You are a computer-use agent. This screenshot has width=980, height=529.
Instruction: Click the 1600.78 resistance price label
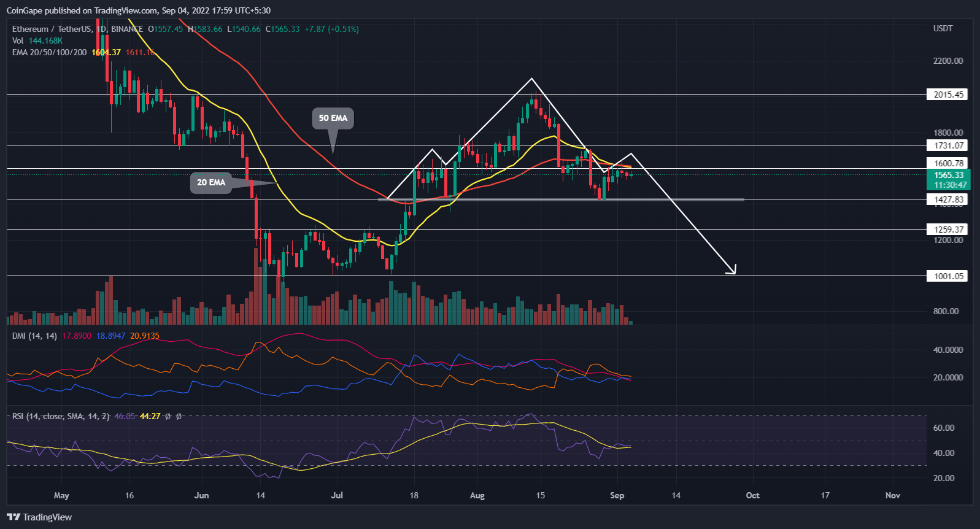(948, 163)
